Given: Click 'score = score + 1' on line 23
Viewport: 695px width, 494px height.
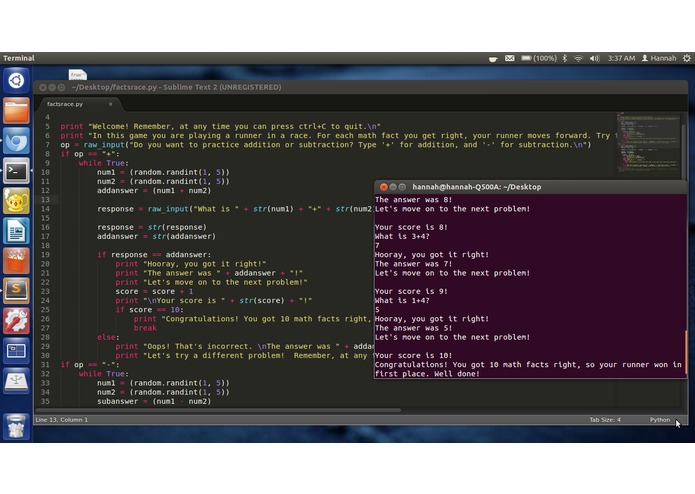Looking at the screenshot, I should (154, 292).
